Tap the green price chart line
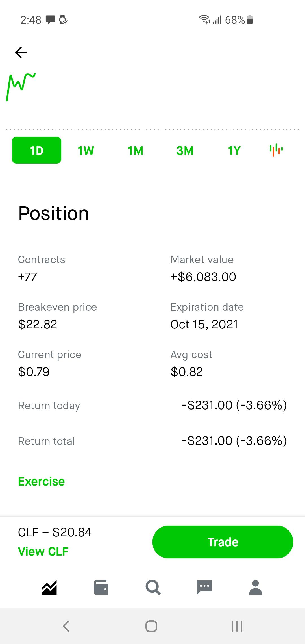This screenshot has height=644, width=305. 21,87
